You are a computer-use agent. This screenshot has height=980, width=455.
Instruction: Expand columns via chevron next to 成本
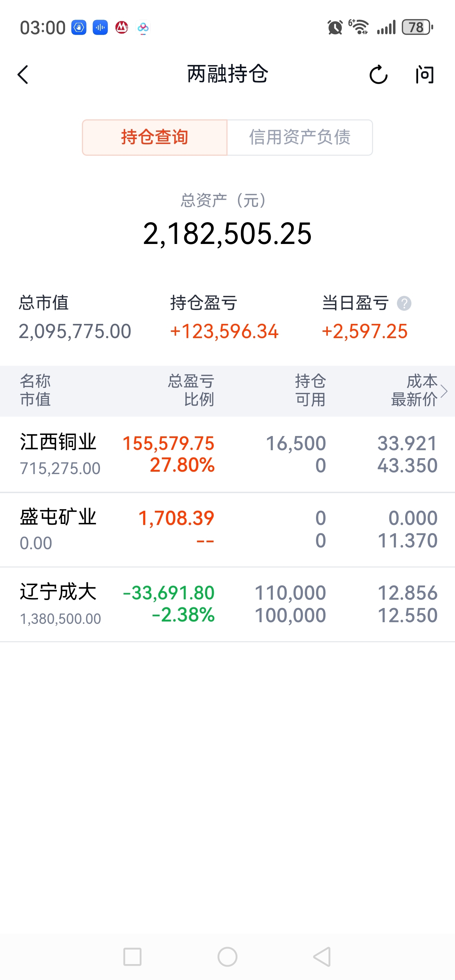tap(444, 391)
